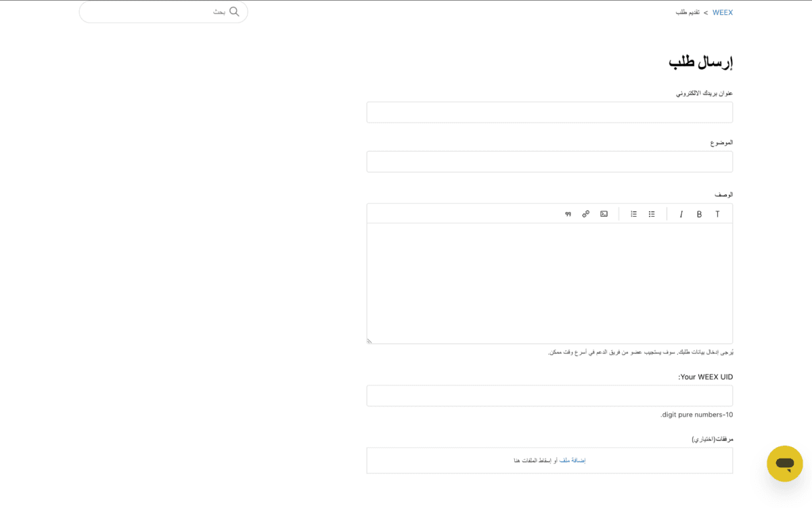
Task: Click the إضافة ملف add file link
Action: tap(572, 461)
